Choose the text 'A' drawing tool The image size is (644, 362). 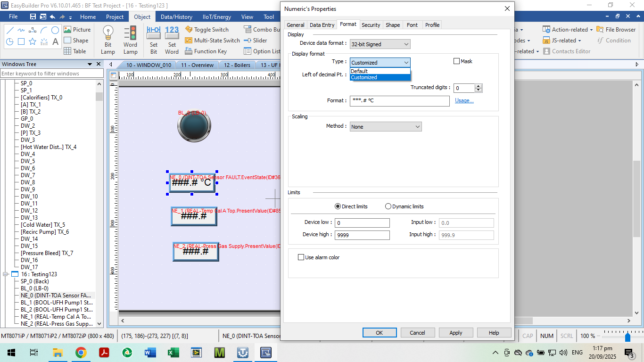pyautogui.click(x=55, y=41)
